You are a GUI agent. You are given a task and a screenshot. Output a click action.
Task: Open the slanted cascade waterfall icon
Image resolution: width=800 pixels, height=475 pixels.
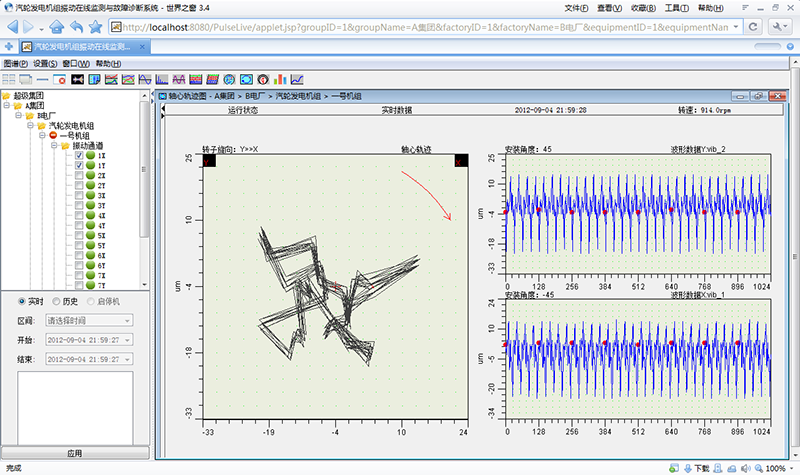point(212,79)
